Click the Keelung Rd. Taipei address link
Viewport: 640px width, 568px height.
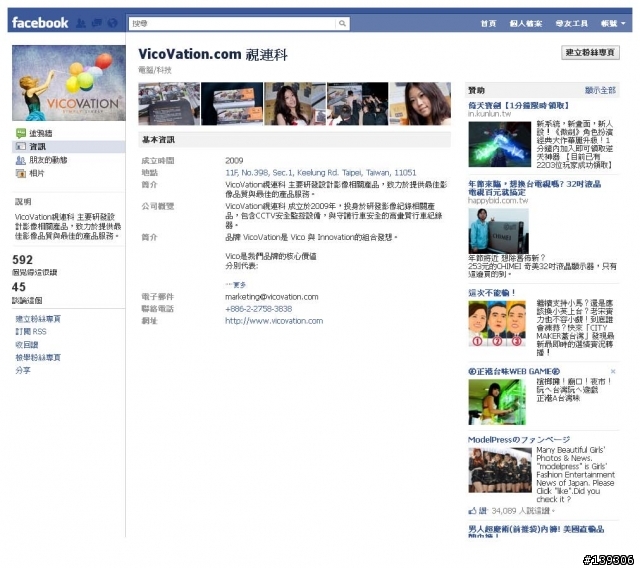pos(320,173)
